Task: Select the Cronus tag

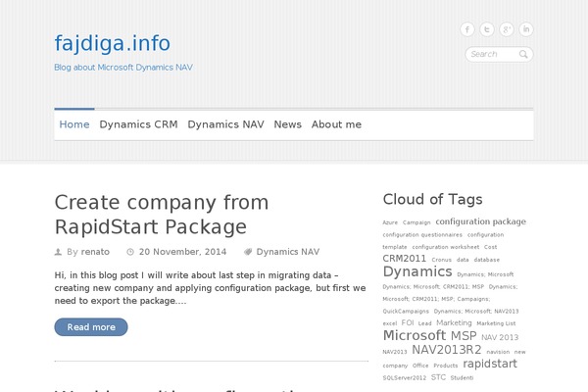Action: pos(441,260)
